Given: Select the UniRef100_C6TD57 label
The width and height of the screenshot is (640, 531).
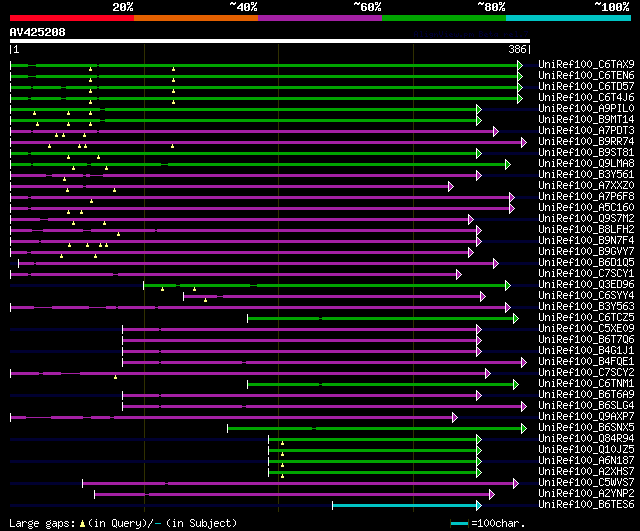Looking at the screenshot, I should point(586,87).
